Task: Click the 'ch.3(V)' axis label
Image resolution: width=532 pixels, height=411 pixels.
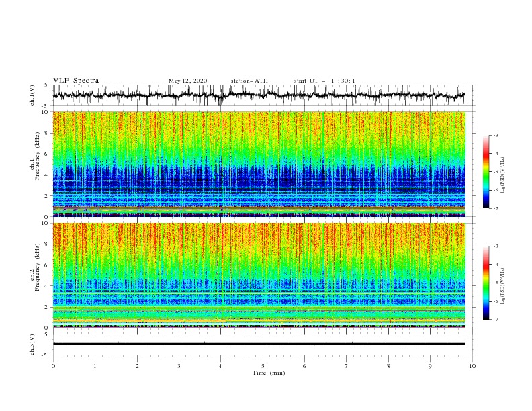Action: 32,345
